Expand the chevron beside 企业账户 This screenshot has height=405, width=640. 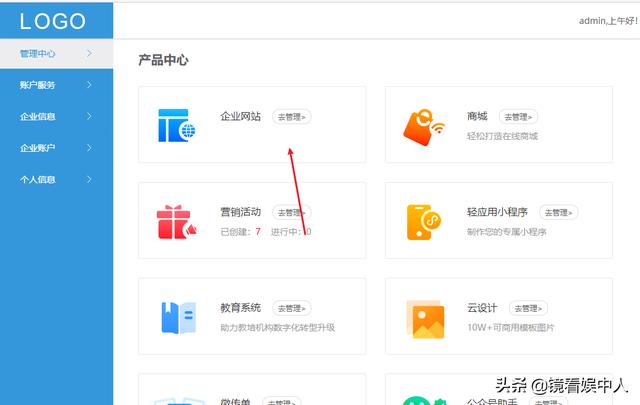click(x=89, y=147)
